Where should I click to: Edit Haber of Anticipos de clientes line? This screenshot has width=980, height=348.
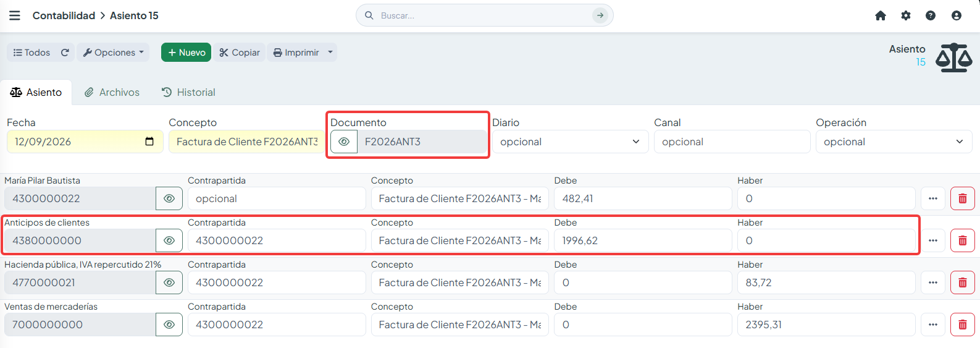click(826, 240)
